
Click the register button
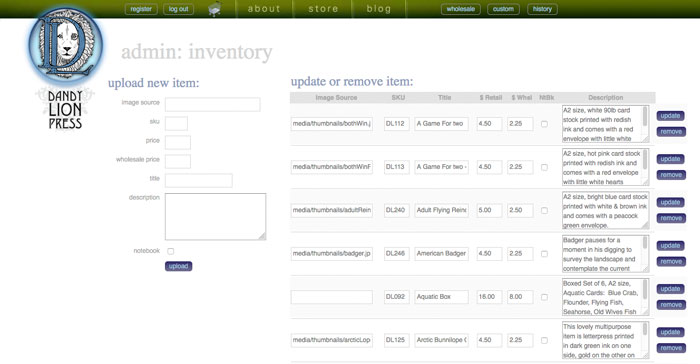141,9
